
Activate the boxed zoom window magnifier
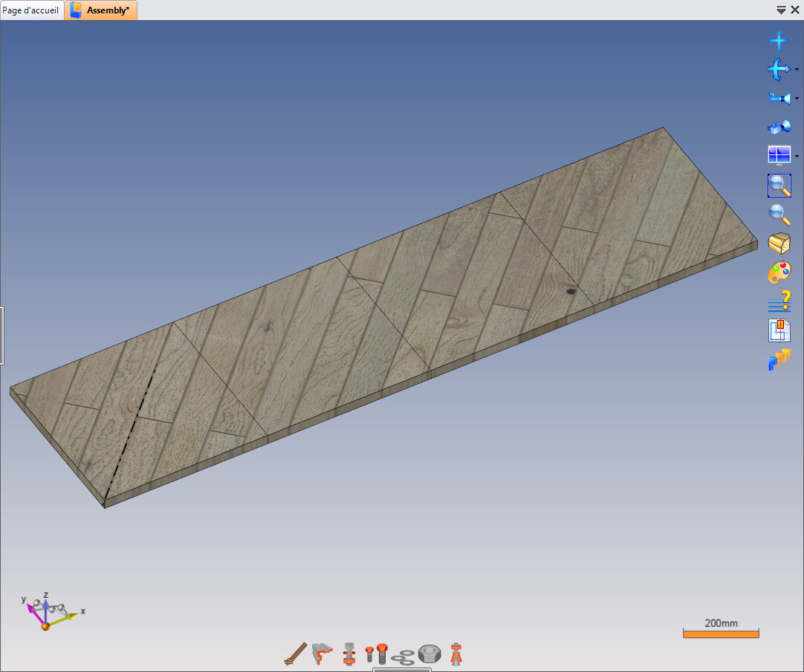[x=779, y=185]
